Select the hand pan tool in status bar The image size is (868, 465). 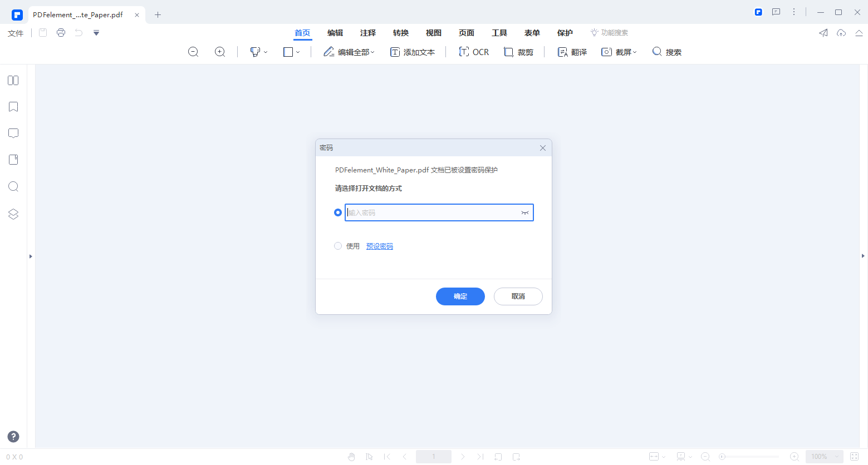coord(351,456)
